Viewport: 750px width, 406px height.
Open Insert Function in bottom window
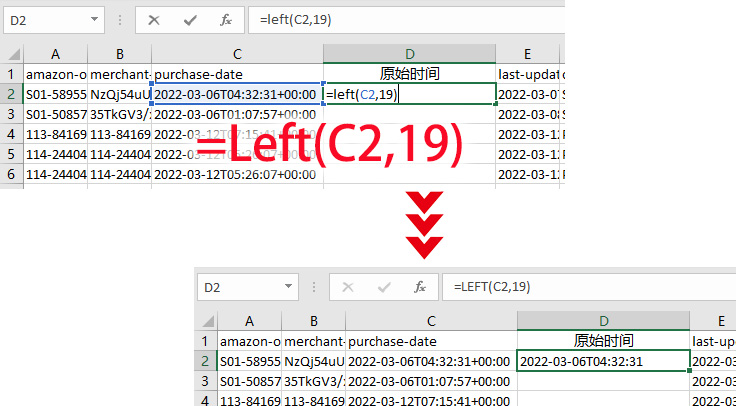[420, 287]
